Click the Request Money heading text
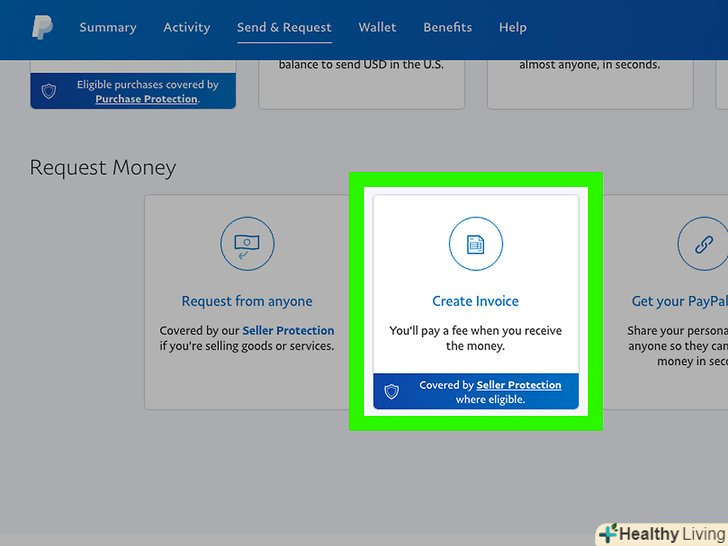Image resolution: width=728 pixels, height=546 pixels. coord(103,168)
